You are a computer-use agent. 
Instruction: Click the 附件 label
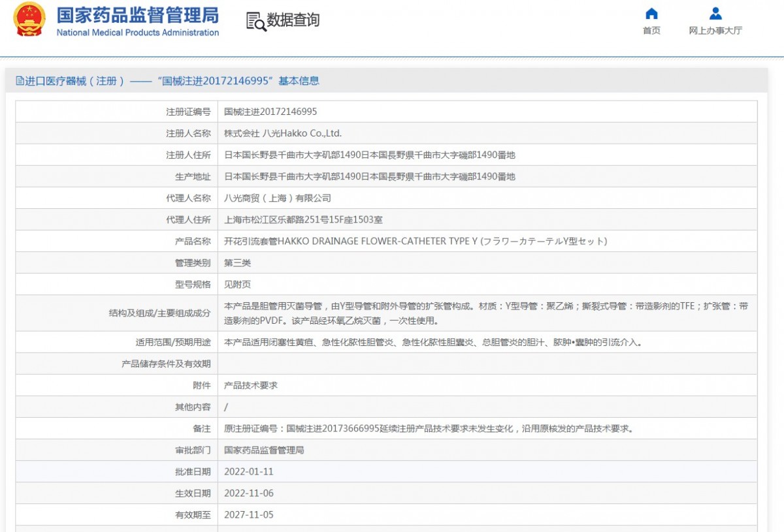202,385
